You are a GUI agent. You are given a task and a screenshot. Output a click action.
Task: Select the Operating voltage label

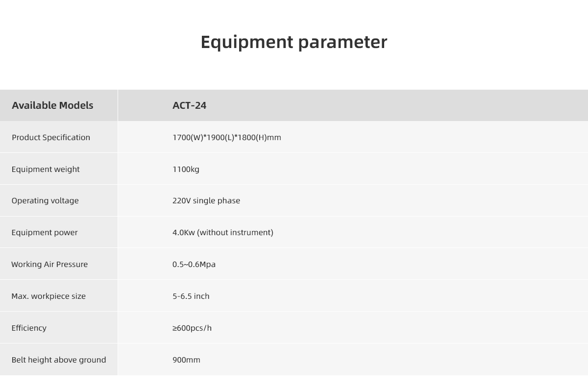coord(45,200)
